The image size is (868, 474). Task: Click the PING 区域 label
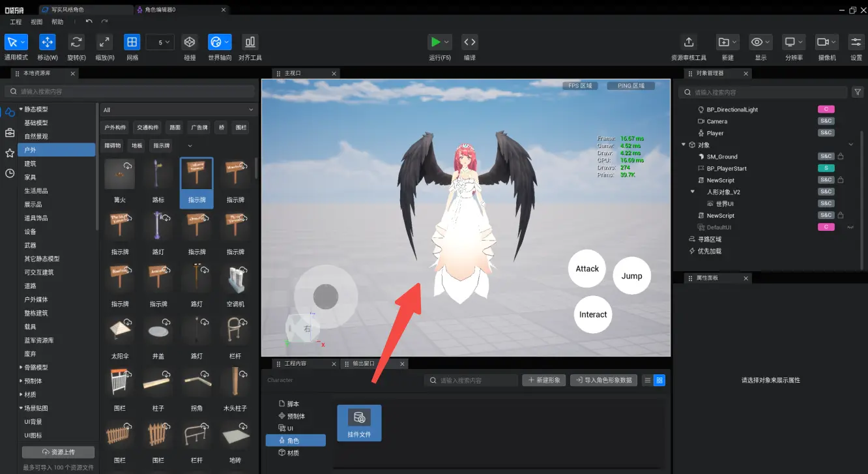pyautogui.click(x=630, y=86)
